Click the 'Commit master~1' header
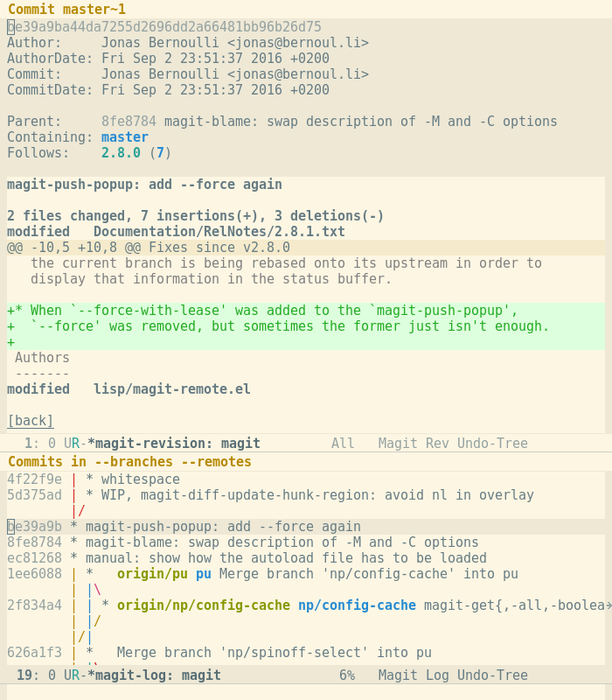612x700 pixels. (67, 9)
